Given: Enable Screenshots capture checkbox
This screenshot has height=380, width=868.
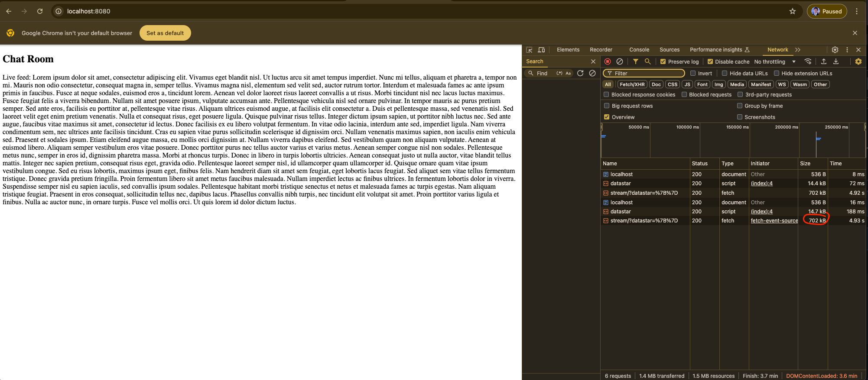Looking at the screenshot, I should [740, 117].
